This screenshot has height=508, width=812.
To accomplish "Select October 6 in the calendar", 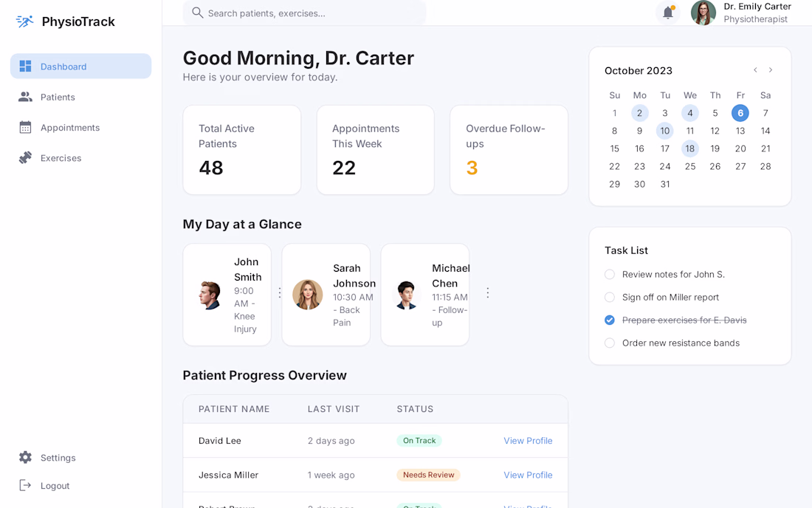I will coord(740,113).
